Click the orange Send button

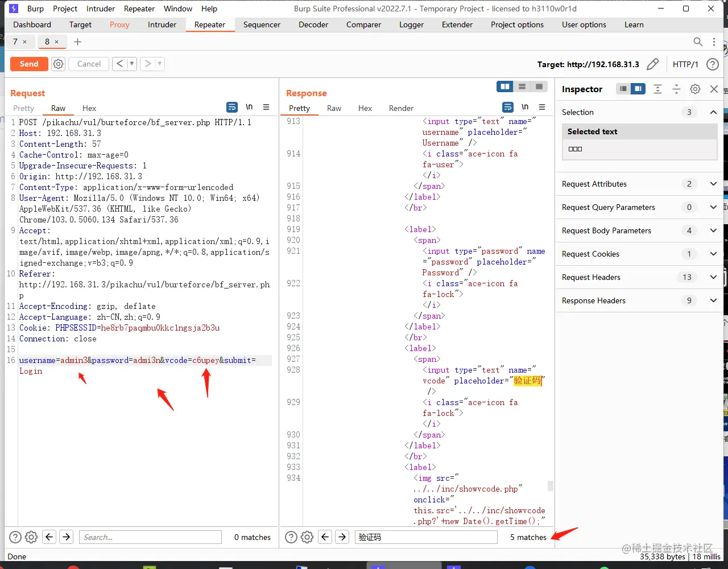click(29, 64)
